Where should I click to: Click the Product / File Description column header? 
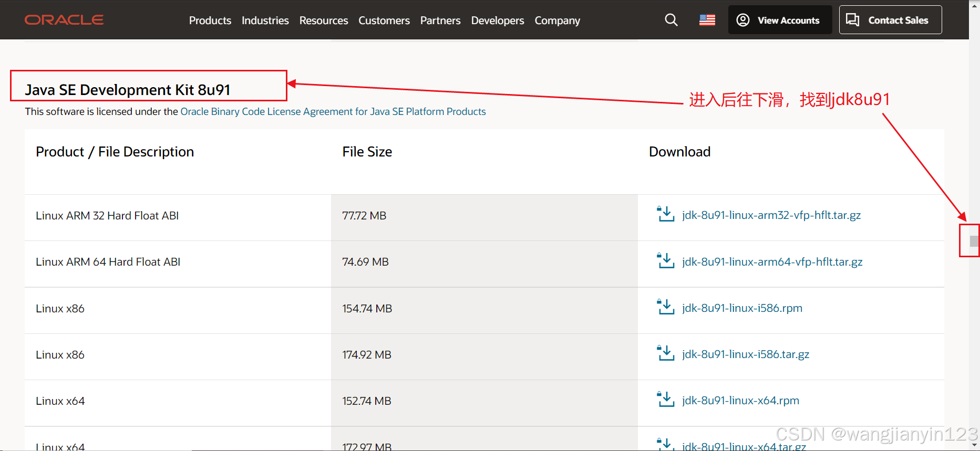click(115, 152)
